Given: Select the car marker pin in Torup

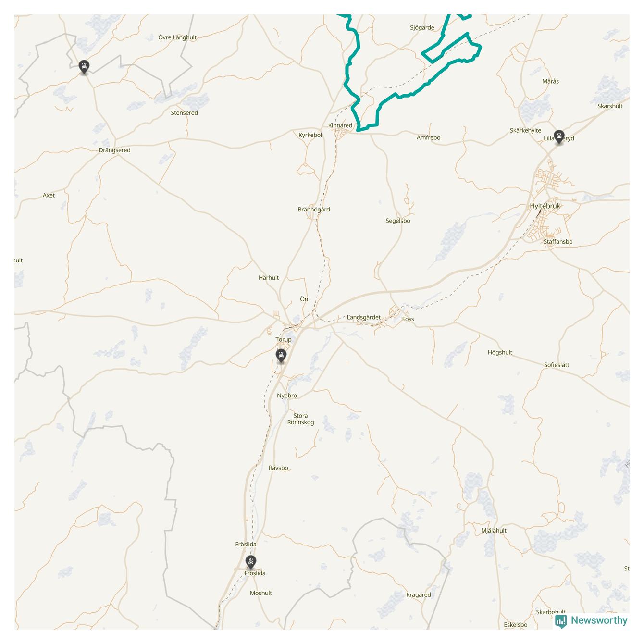Looking at the screenshot, I should coord(281,356).
